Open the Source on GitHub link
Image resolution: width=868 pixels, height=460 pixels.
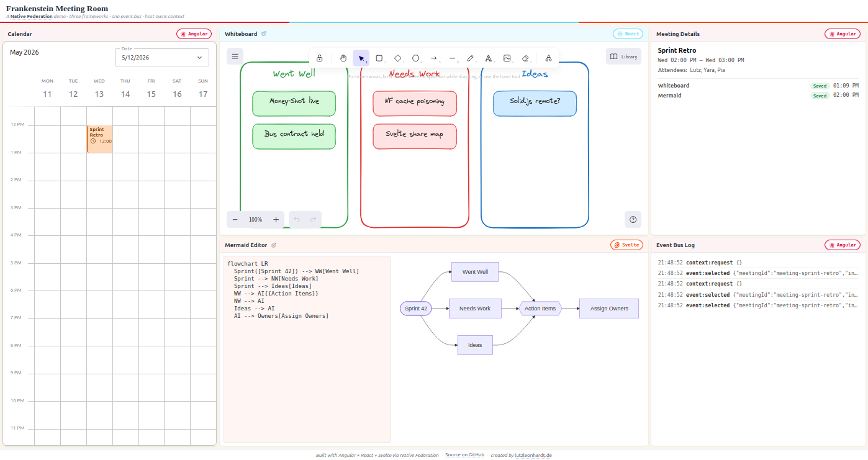(464, 455)
